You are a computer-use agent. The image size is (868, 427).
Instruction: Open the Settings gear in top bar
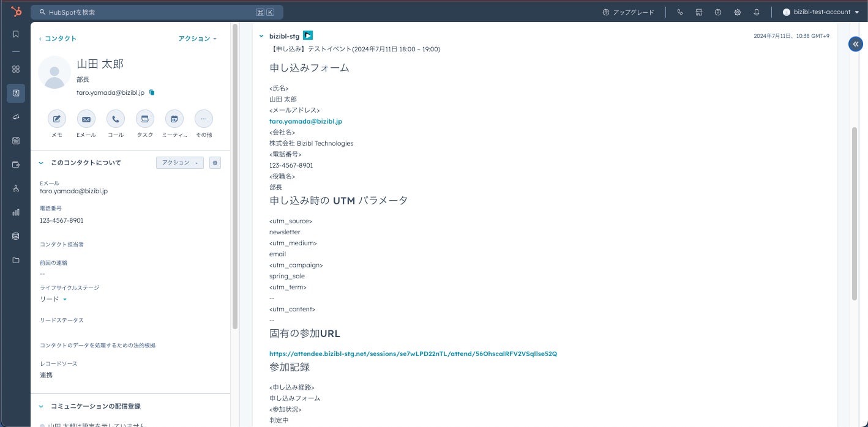coord(738,12)
